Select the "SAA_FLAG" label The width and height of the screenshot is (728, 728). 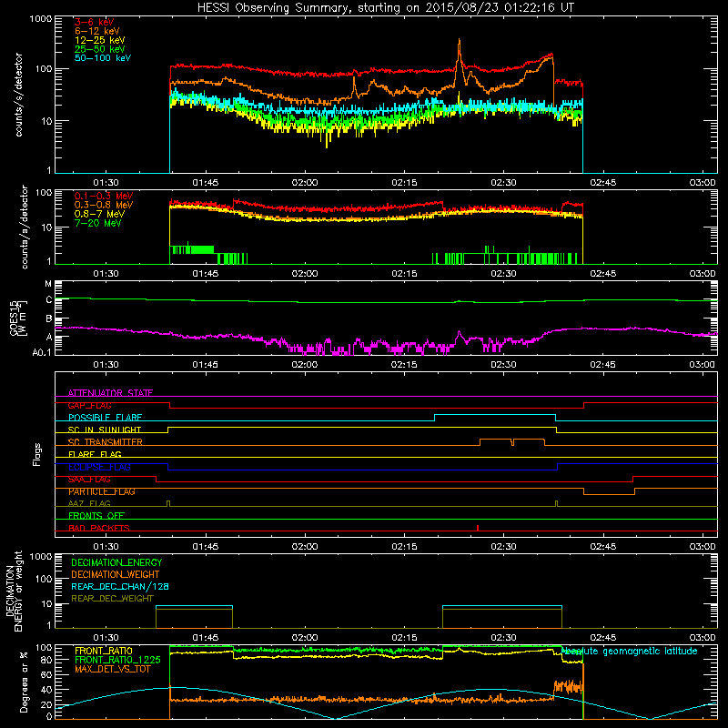click(x=89, y=480)
